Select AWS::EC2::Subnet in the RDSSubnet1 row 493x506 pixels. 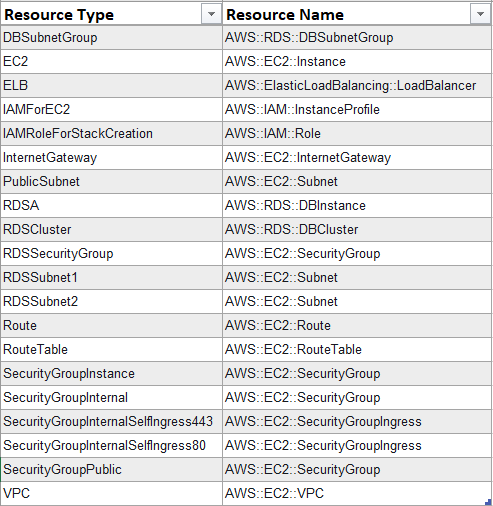pyautogui.click(x=357, y=278)
